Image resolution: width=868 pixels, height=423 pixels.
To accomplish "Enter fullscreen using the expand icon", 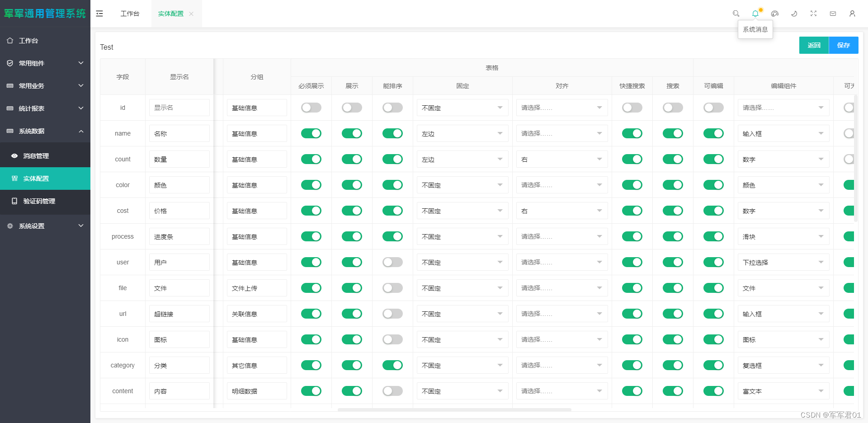I will pyautogui.click(x=813, y=14).
